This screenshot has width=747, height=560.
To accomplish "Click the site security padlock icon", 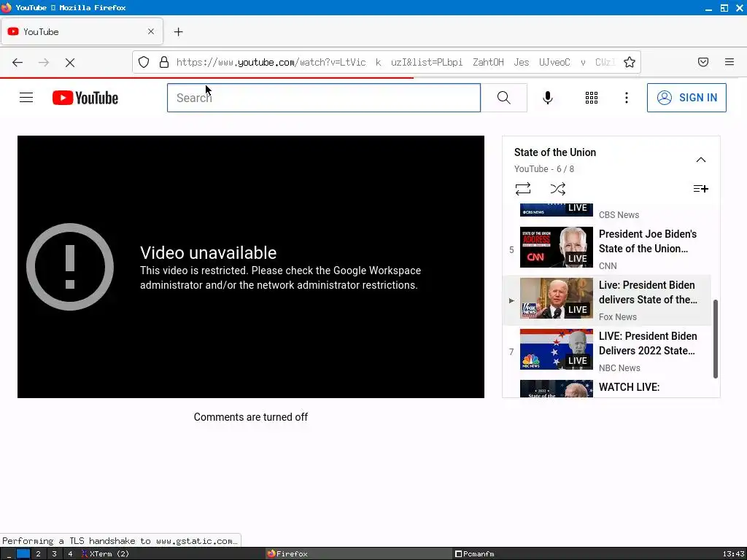I will click(164, 63).
